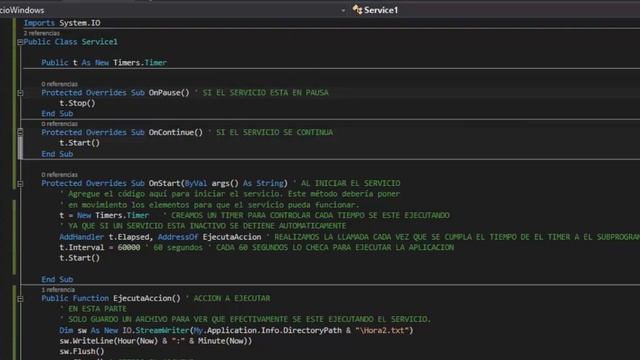This screenshot has width=640, height=360.
Task: Click the OnPause() method name
Action: (169, 93)
